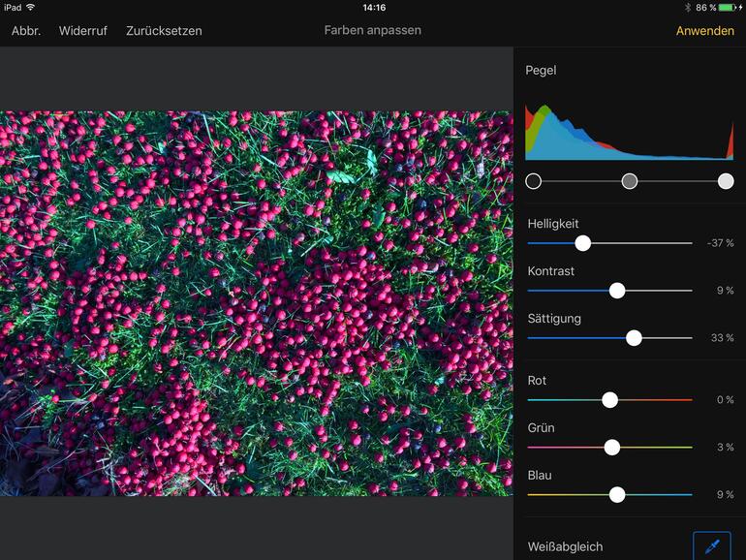
Task: Select the white point levels handle
Action: point(726,181)
